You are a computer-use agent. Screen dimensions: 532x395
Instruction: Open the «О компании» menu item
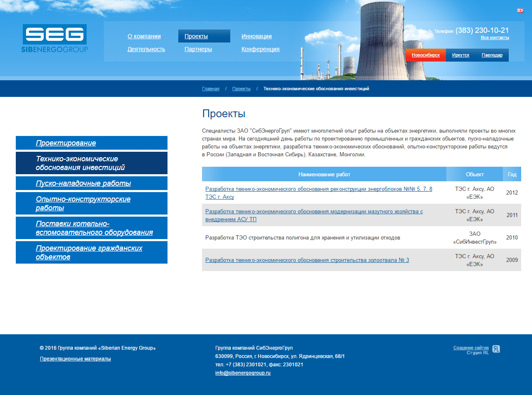pyautogui.click(x=144, y=36)
